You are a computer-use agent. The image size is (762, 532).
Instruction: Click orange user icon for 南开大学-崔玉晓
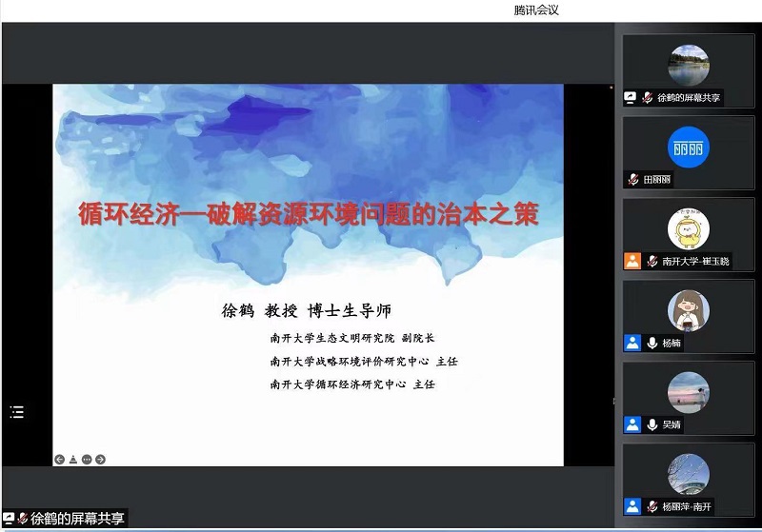pyautogui.click(x=632, y=261)
